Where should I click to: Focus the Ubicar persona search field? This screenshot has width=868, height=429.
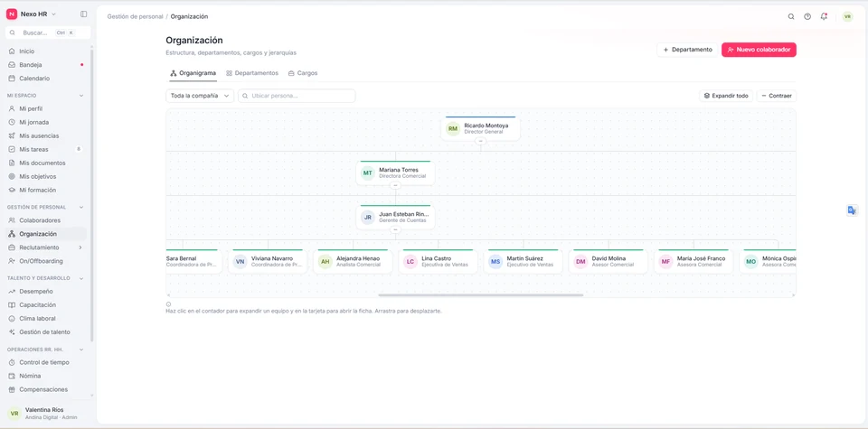[x=297, y=96]
